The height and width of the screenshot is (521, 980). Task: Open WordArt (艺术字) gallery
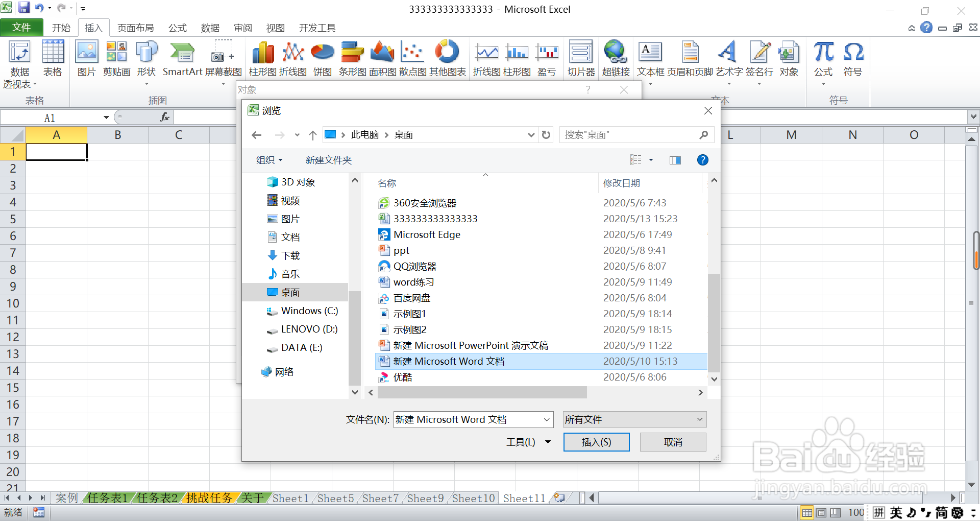pyautogui.click(x=729, y=62)
